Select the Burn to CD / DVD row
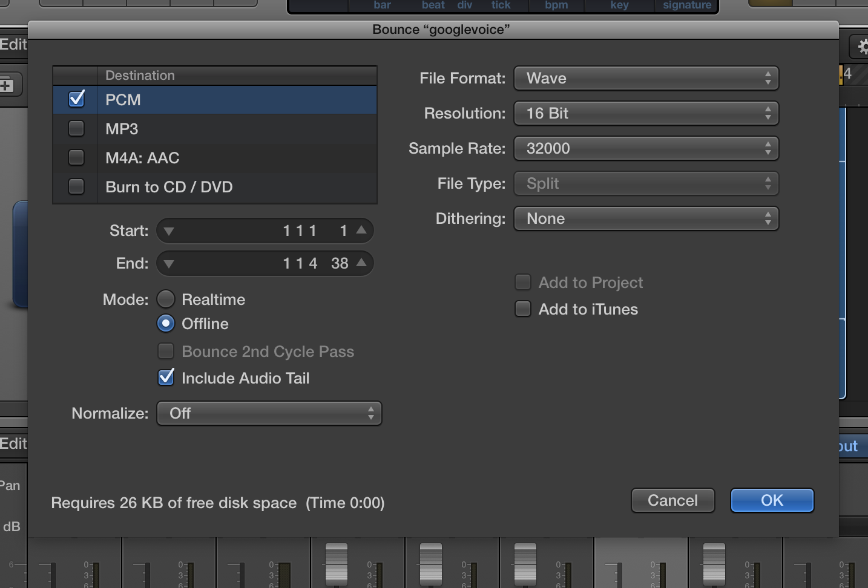Image resolution: width=868 pixels, height=588 pixels. (x=215, y=186)
